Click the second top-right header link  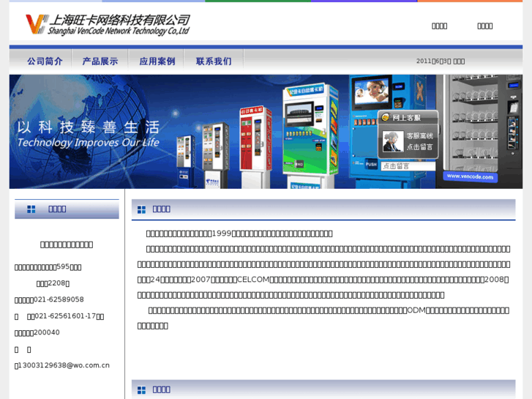[x=485, y=26]
